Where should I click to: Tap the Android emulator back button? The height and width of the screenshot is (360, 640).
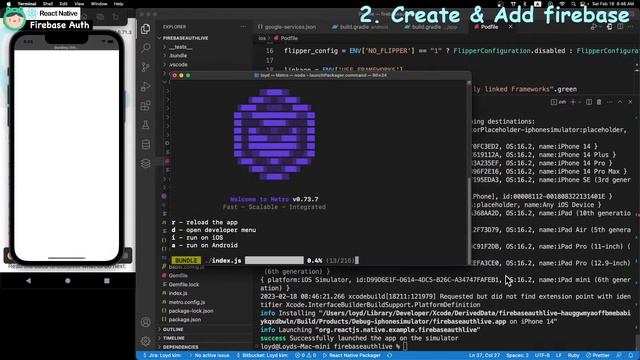[x=28, y=281]
